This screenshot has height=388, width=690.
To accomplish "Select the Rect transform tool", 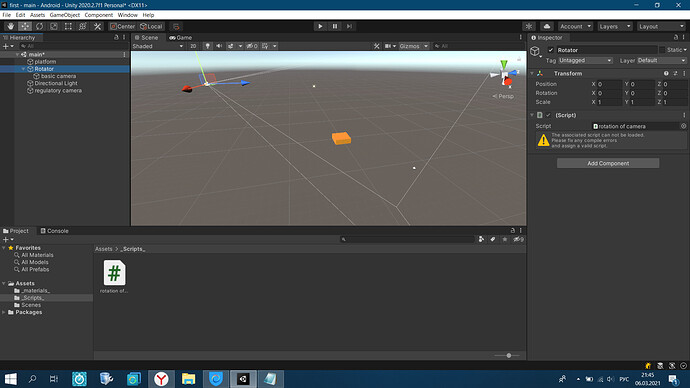I will [x=68, y=26].
